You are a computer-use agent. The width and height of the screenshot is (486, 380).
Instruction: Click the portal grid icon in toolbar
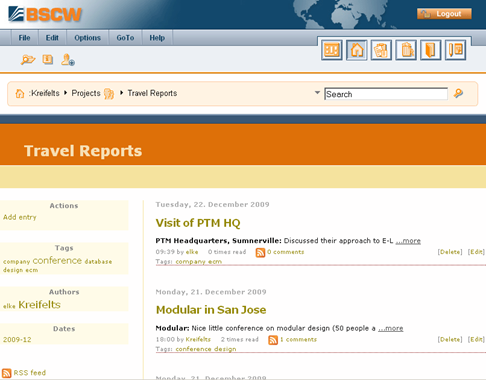[x=332, y=50]
